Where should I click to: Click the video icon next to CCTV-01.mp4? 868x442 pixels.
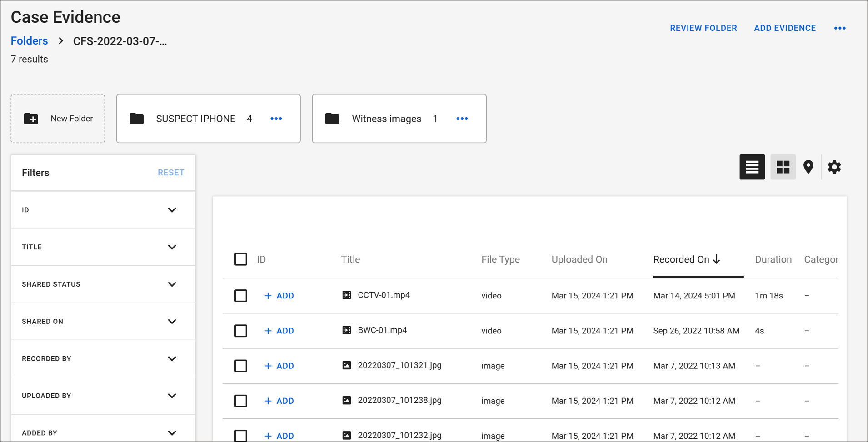(x=347, y=295)
